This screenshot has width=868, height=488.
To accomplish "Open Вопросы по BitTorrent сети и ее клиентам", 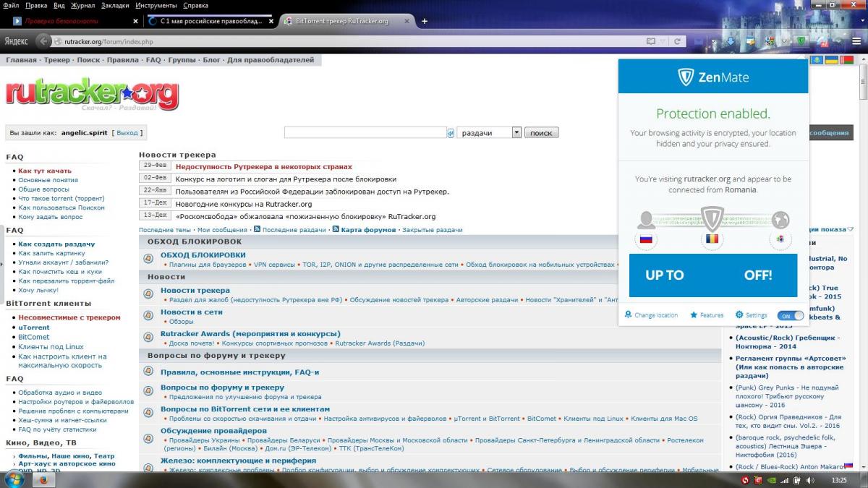I will (x=245, y=409).
